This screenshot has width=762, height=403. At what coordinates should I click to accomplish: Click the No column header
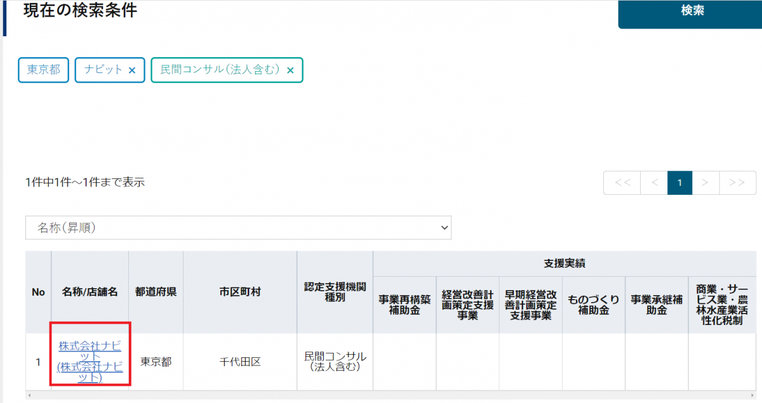click(38, 292)
